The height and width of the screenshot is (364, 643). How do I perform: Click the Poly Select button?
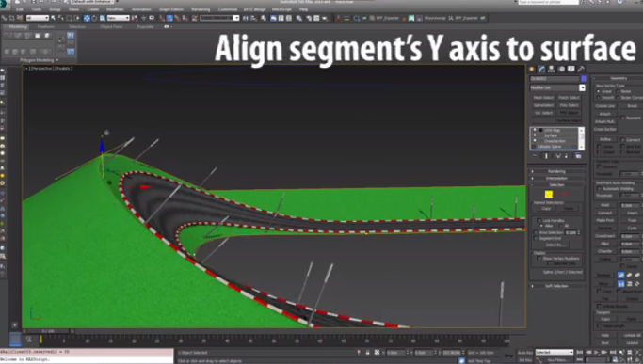(569, 105)
